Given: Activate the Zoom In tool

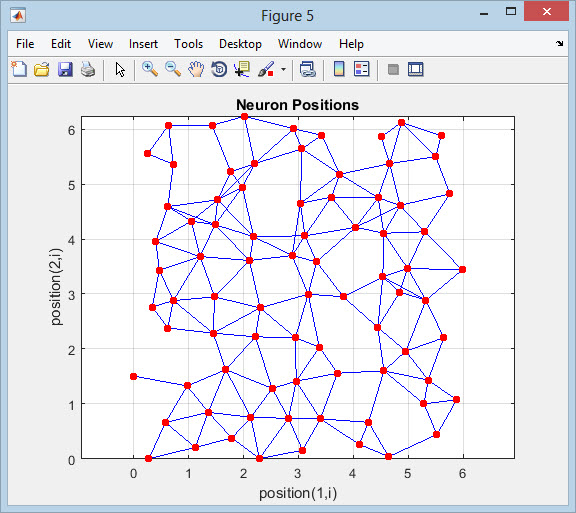Looking at the screenshot, I should tap(150, 69).
